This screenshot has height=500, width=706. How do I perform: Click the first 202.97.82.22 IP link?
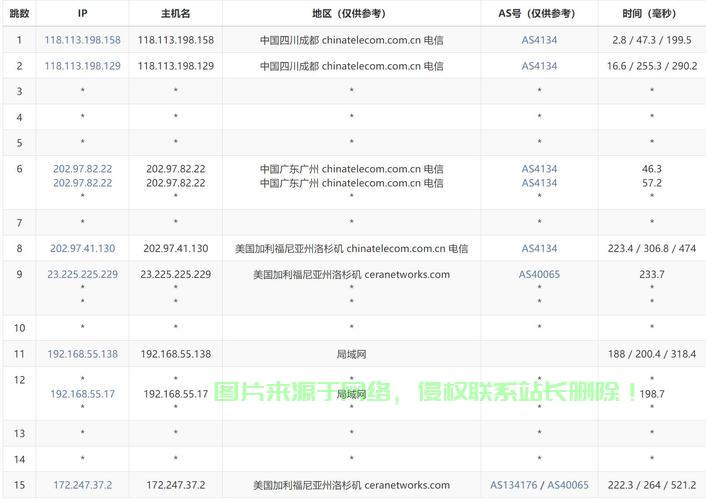82,169
